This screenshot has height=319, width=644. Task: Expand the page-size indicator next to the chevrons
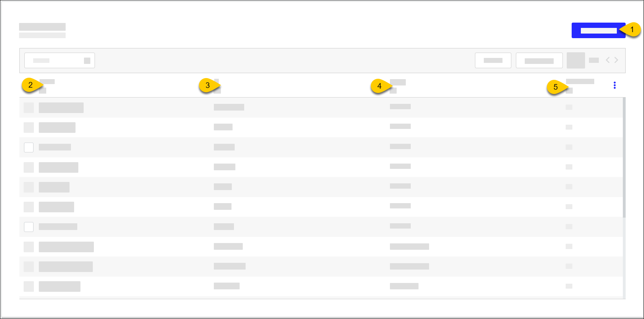coord(594,60)
